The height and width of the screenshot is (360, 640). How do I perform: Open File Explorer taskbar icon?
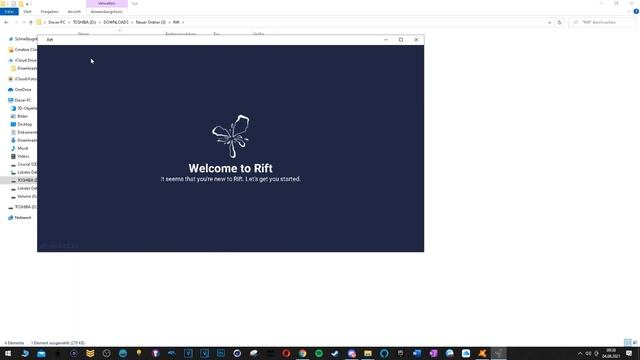(x=368, y=353)
